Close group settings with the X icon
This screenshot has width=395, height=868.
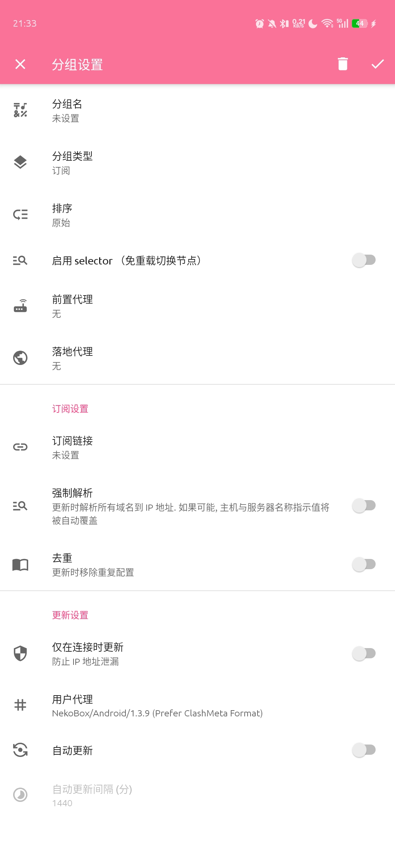coord(20,64)
